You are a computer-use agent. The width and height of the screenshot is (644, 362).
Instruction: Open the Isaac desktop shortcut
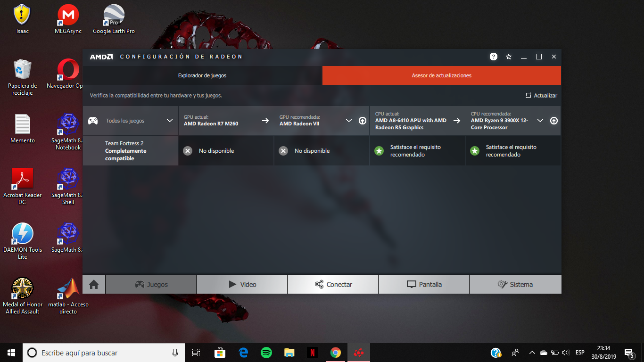22,19
